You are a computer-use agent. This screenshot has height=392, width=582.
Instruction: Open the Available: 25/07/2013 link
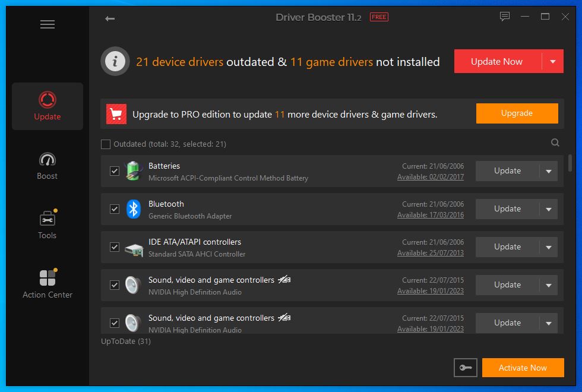(431, 253)
